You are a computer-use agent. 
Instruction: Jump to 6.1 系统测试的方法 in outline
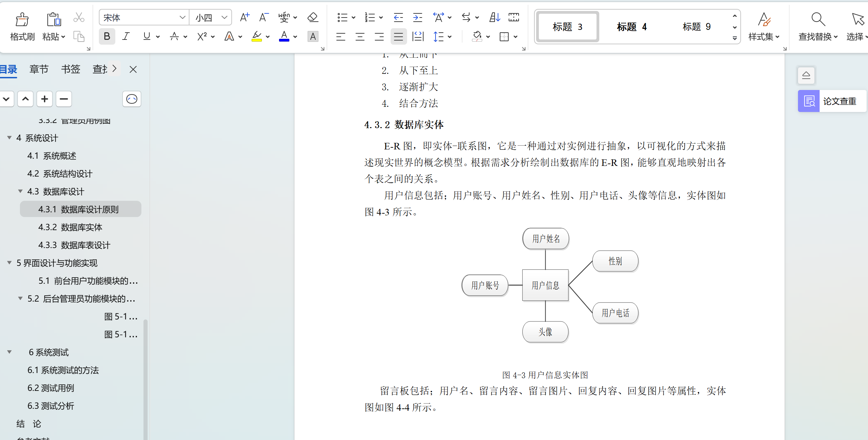tap(63, 370)
